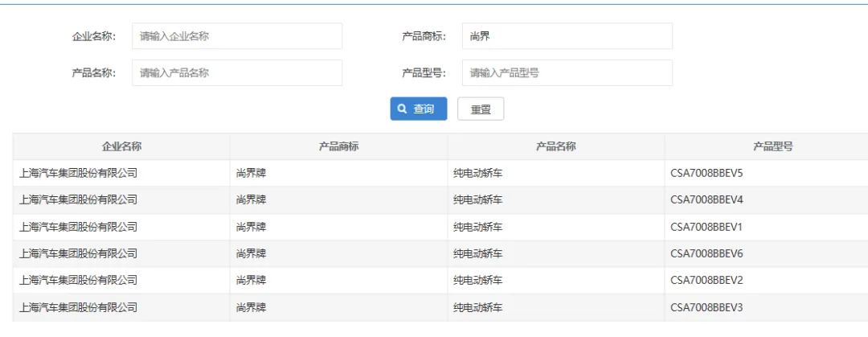Click the 产品名称 column header
The width and height of the screenshot is (868, 337).
coord(556,146)
